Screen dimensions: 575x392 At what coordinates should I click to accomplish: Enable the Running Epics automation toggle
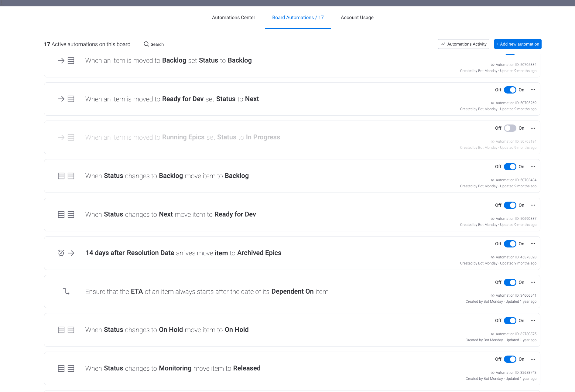pyautogui.click(x=510, y=128)
